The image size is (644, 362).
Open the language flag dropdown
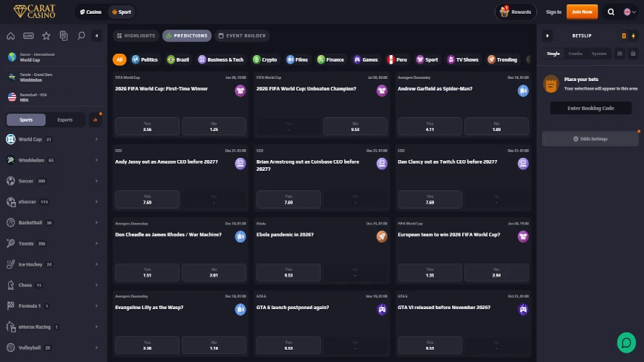click(630, 12)
